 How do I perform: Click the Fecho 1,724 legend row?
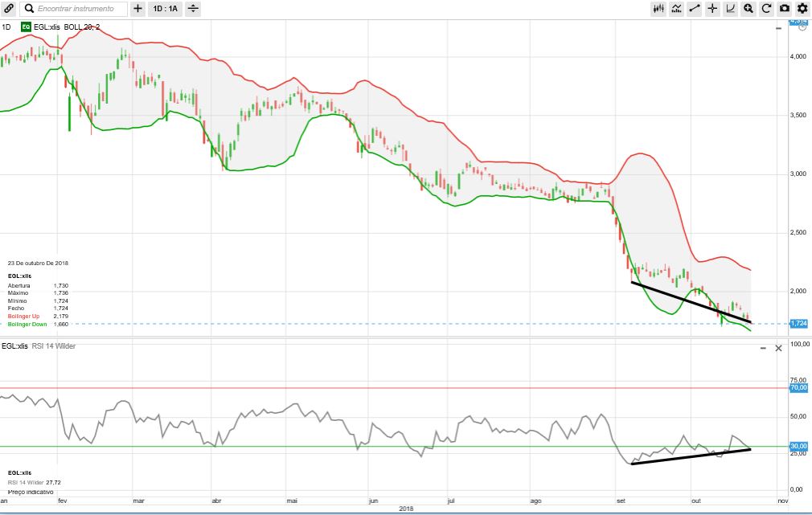38,309
